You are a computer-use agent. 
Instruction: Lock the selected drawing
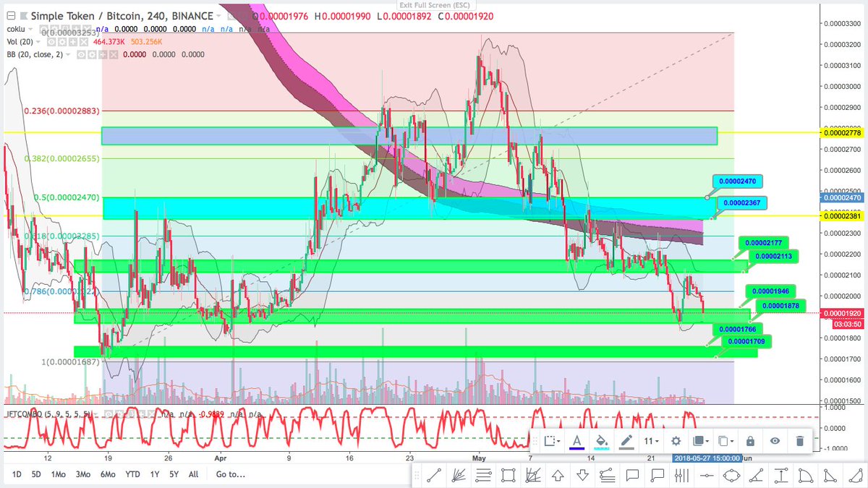pyautogui.click(x=750, y=441)
